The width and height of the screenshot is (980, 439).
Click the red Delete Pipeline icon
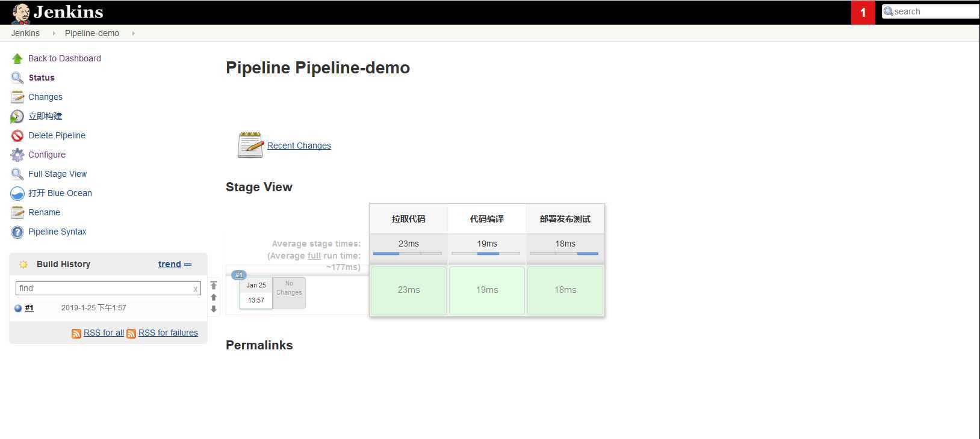(17, 135)
